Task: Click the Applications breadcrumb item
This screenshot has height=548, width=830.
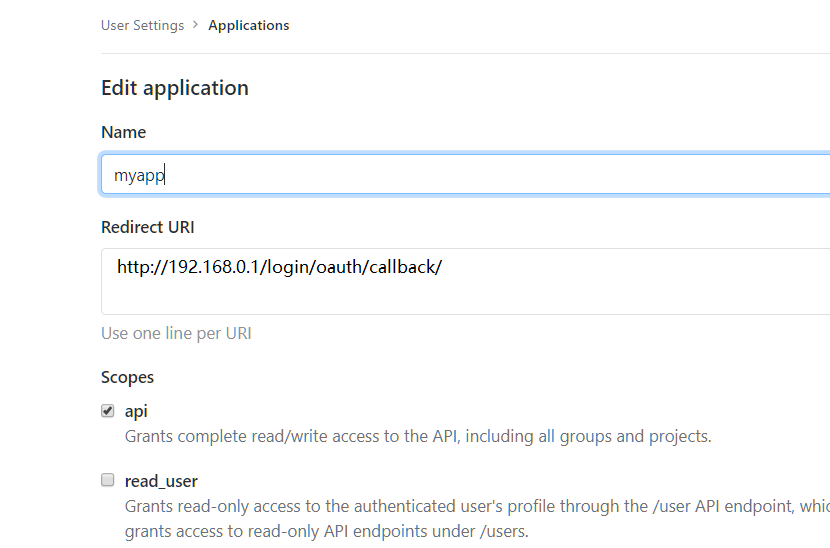Action: (248, 25)
